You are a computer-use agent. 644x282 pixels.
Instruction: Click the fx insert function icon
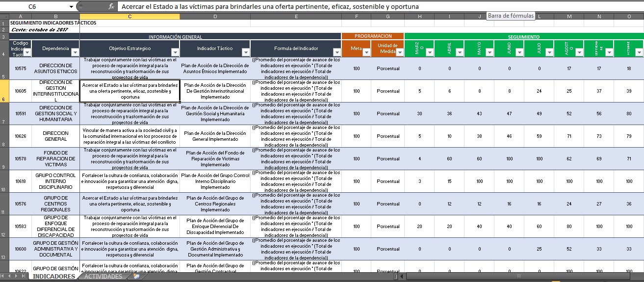click(111, 7)
